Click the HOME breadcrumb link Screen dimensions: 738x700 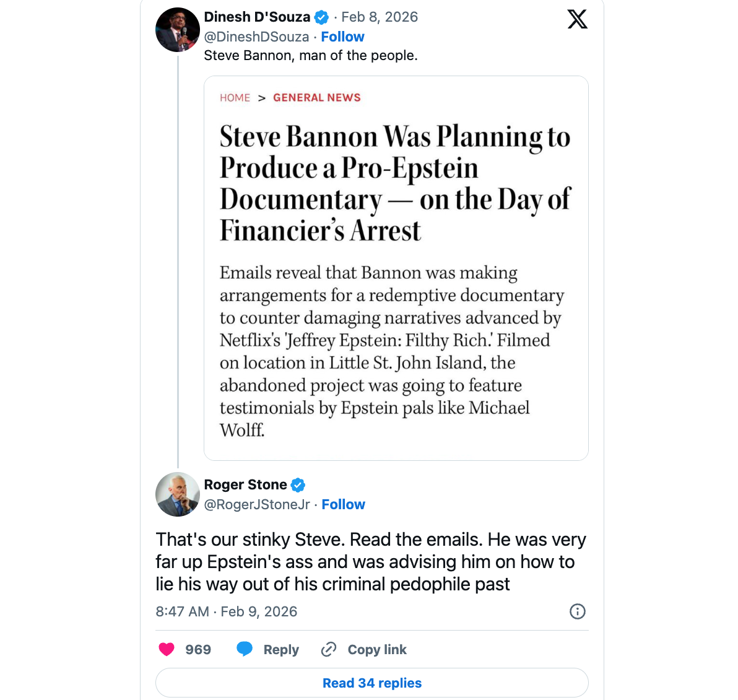(x=235, y=97)
